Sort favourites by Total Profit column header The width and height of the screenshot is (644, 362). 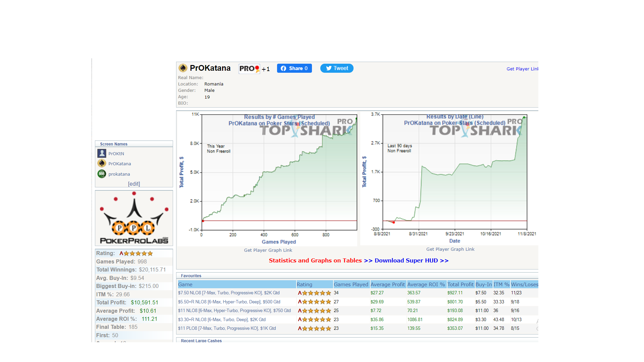460,285
